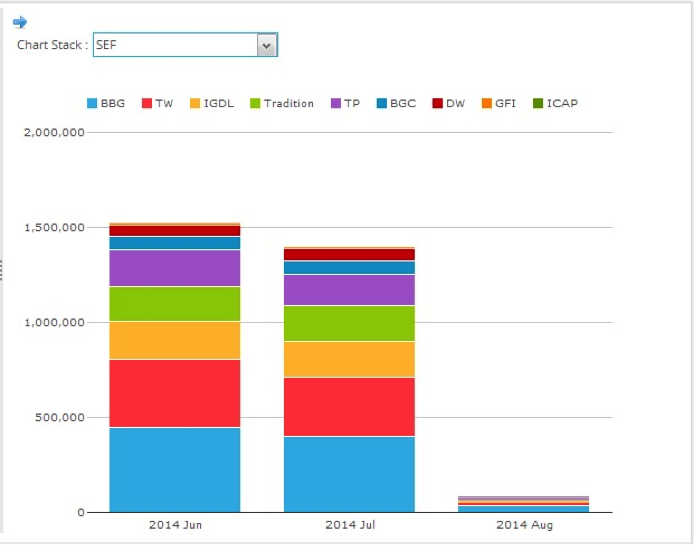Click the ICAP legend label
This screenshot has height=545, width=695.
562,103
